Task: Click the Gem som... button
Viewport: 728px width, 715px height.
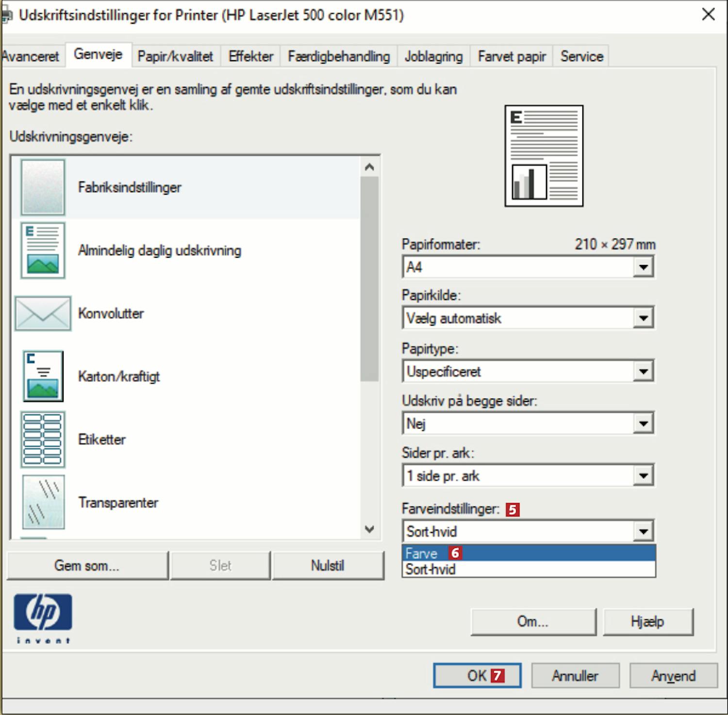Action: [87, 565]
